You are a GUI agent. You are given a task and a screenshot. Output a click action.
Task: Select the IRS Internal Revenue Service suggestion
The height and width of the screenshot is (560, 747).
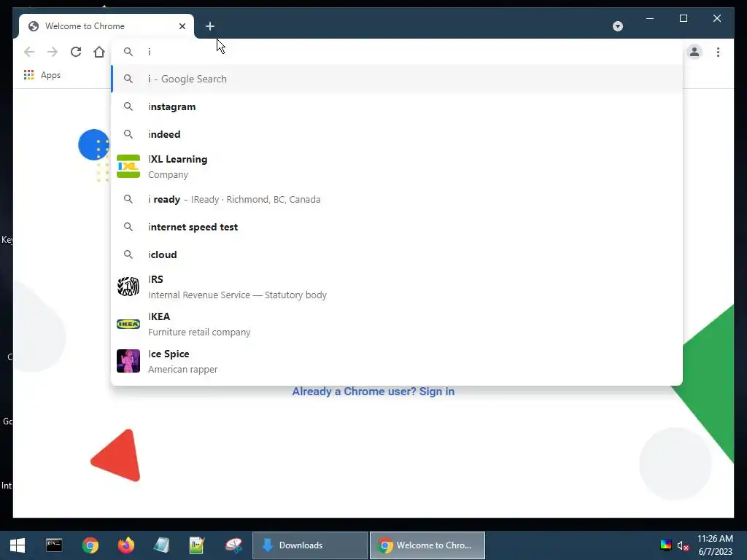point(397,287)
